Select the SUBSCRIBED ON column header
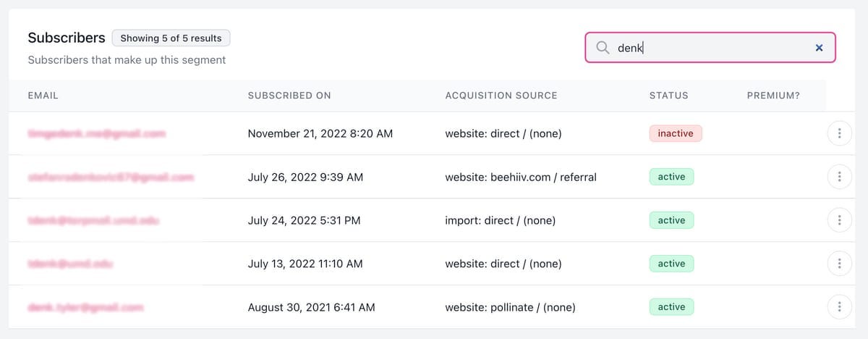 (289, 96)
